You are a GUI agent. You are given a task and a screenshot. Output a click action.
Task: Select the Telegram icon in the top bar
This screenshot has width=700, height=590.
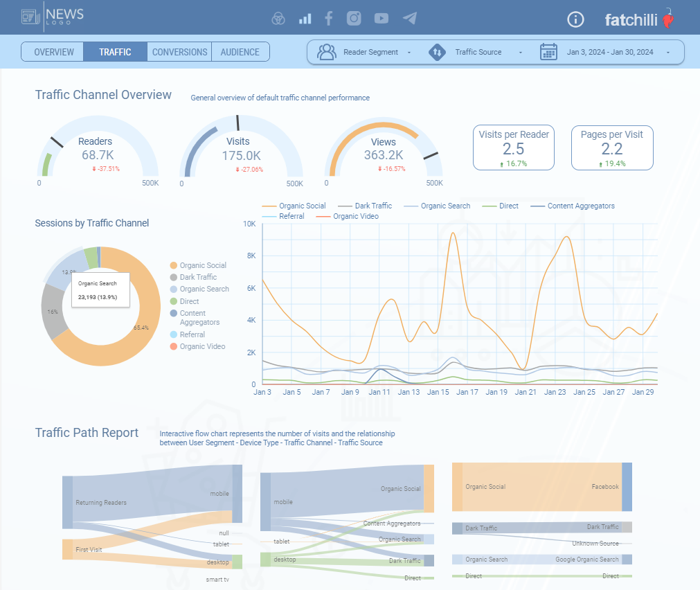tap(409, 19)
